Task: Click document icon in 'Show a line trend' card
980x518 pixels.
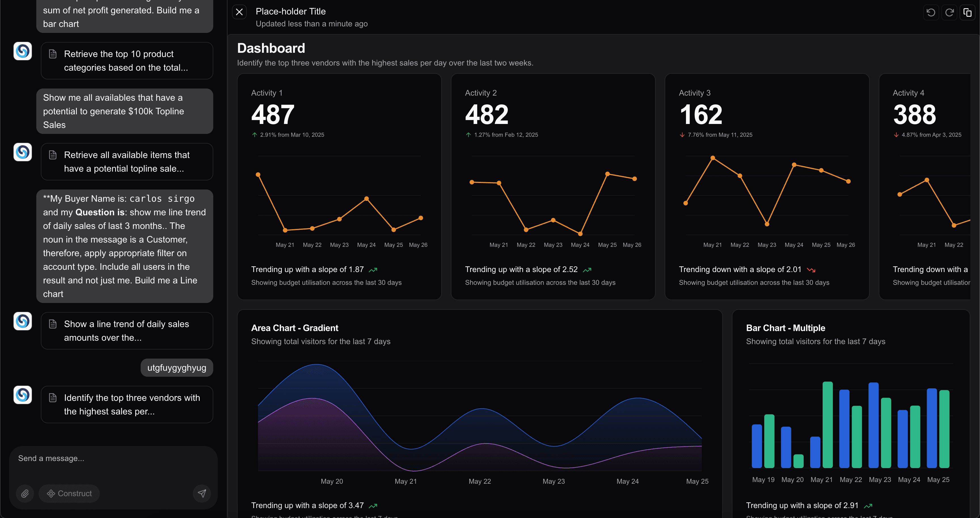Action: coord(53,324)
